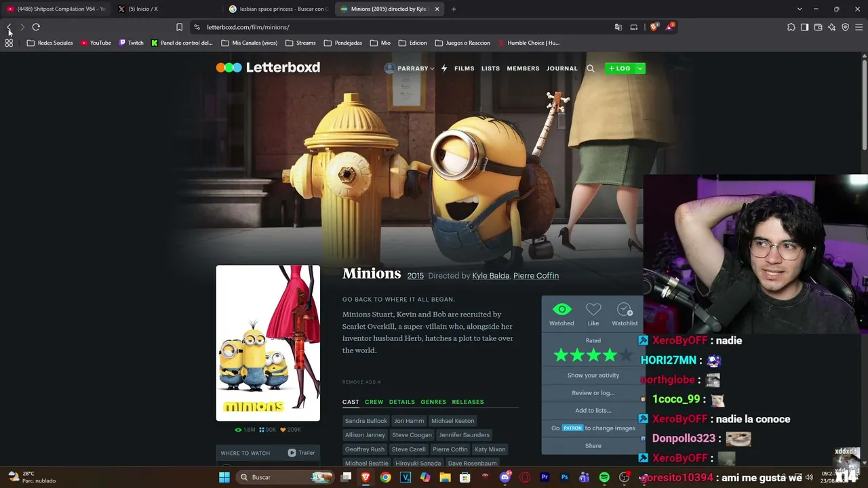Open the browser extensions puzzle icon
The height and width of the screenshot is (488, 868).
[x=791, y=27]
